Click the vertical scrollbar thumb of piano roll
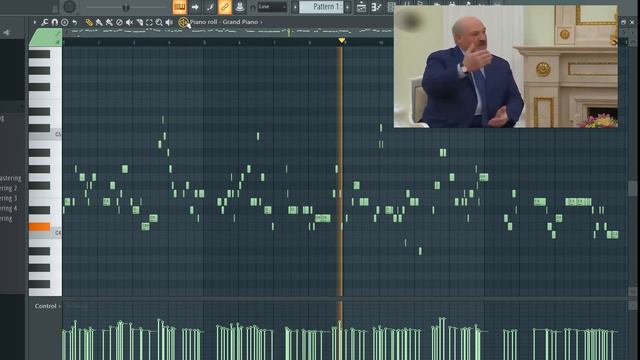Screen dimensions: 640x360 (x=633, y=189)
